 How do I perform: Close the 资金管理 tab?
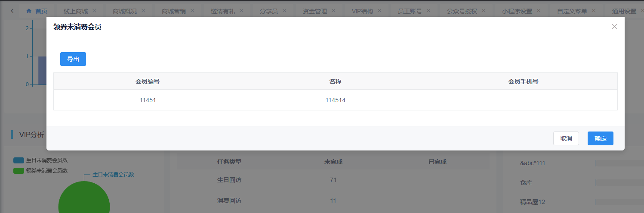tap(333, 10)
